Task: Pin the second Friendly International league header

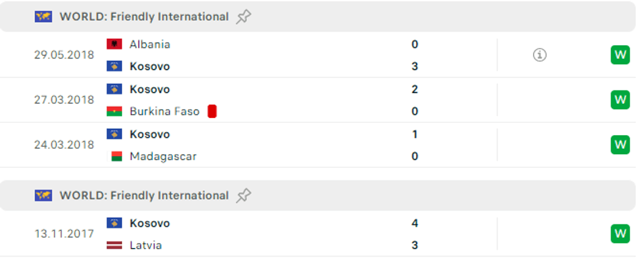Action: (244, 195)
